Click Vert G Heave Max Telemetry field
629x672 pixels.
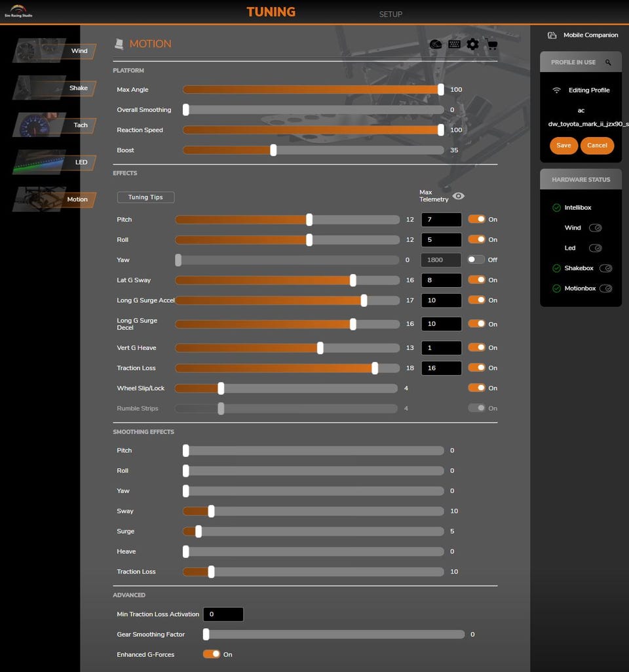tap(442, 347)
